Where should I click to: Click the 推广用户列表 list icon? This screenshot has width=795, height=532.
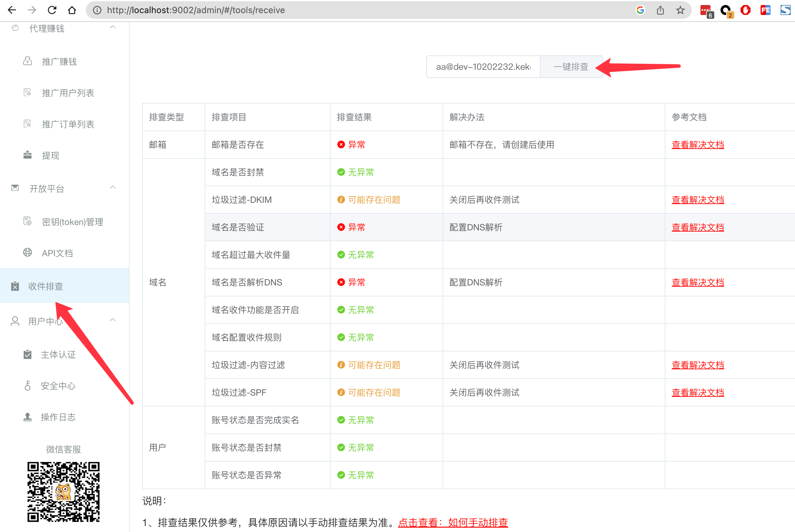tap(28, 92)
